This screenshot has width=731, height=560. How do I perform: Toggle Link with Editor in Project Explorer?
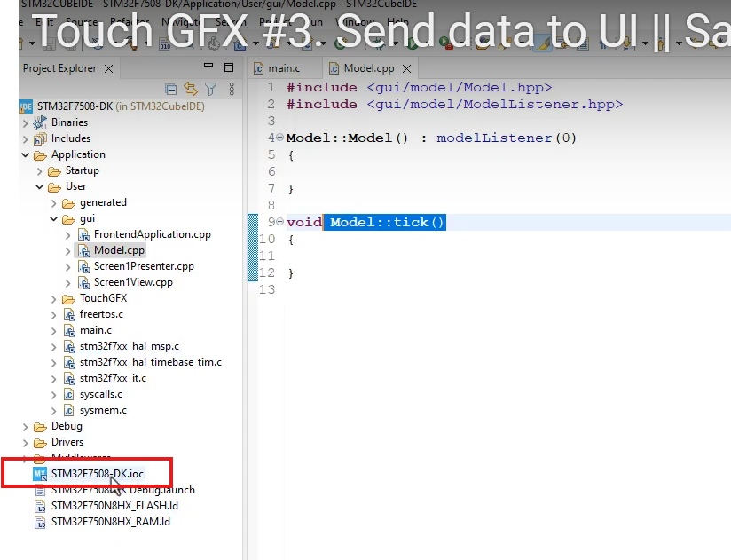(191, 89)
